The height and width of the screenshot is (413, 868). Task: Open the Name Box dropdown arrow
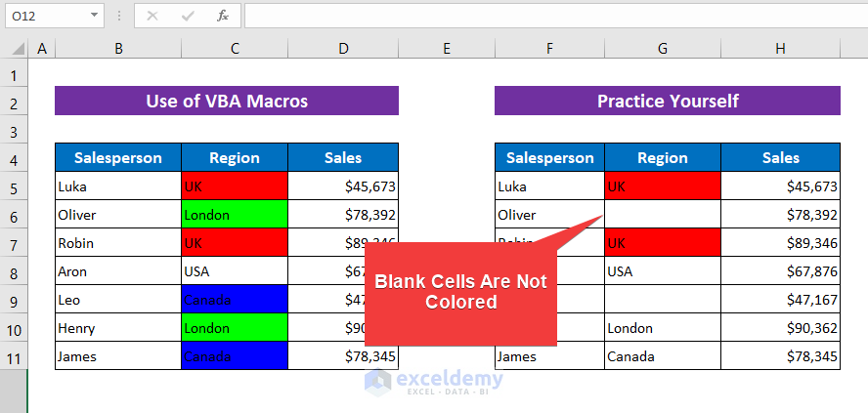point(94,16)
